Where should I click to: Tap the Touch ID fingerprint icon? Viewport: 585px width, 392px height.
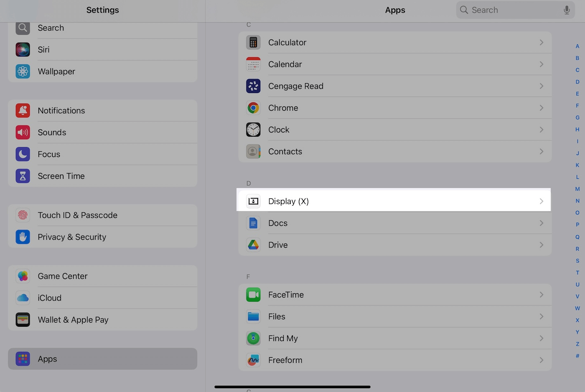pyautogui.click(x=23, y=215)
